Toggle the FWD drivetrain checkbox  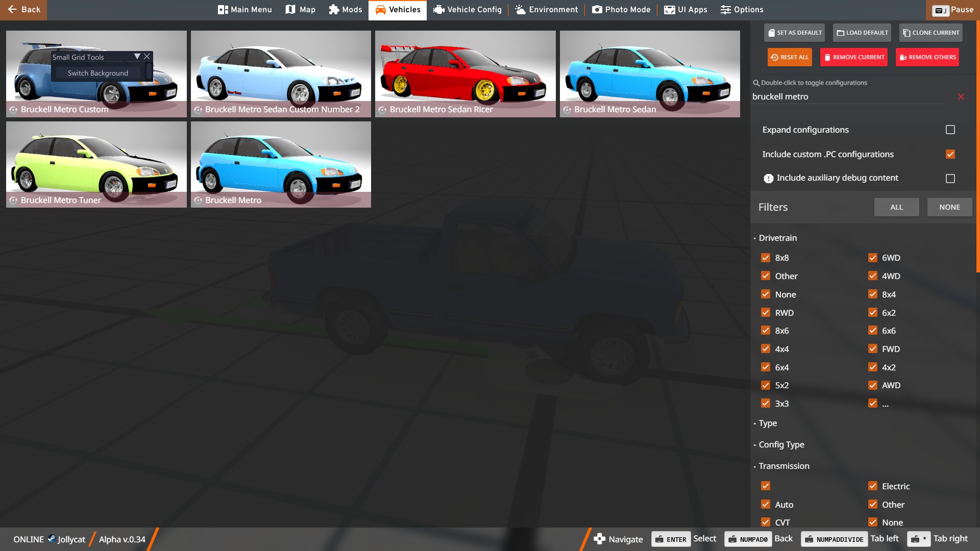(x=872, y=349)
